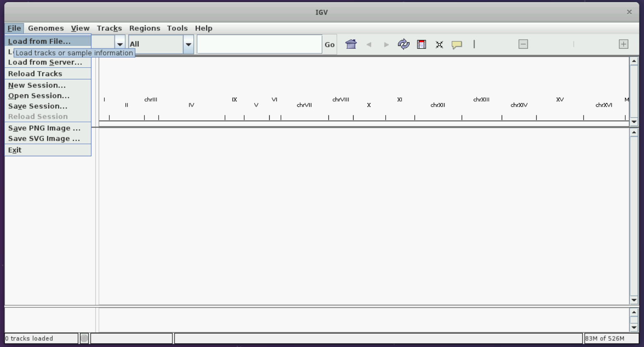Expand the 'All' locus dropdown
Image resolution: width=644 pixels, height=347 pixels.
[x=188, y=44]
